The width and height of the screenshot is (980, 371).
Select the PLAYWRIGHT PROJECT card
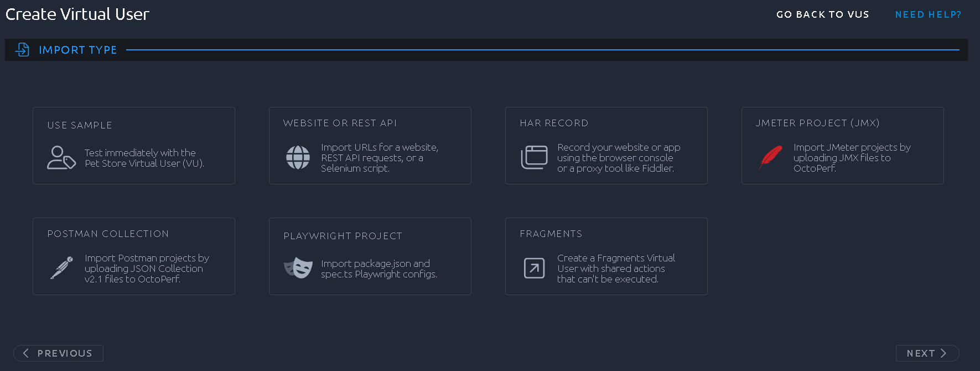click(x=370, y=256)
